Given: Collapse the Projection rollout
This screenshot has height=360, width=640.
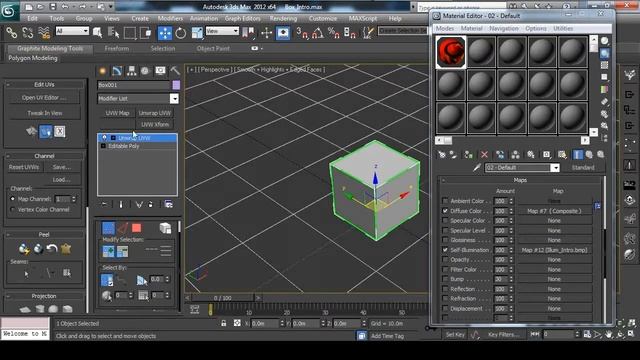Looking at the screenshot, I should click(44, 296).
